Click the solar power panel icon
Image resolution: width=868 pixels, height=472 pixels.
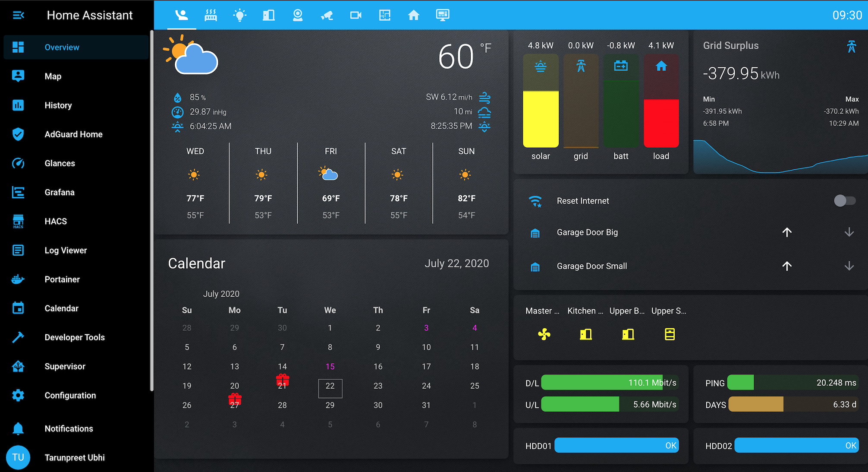tap(540, 66)
